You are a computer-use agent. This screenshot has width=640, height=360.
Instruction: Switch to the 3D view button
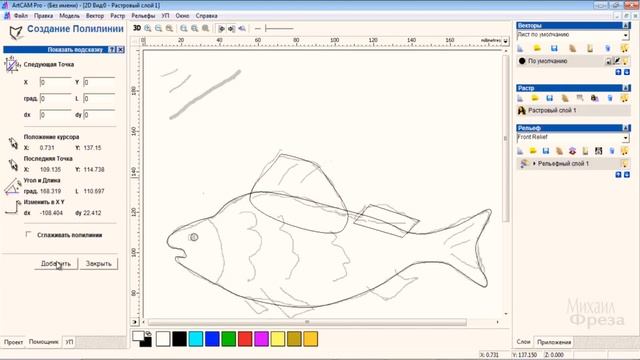[x=137, y=28]
